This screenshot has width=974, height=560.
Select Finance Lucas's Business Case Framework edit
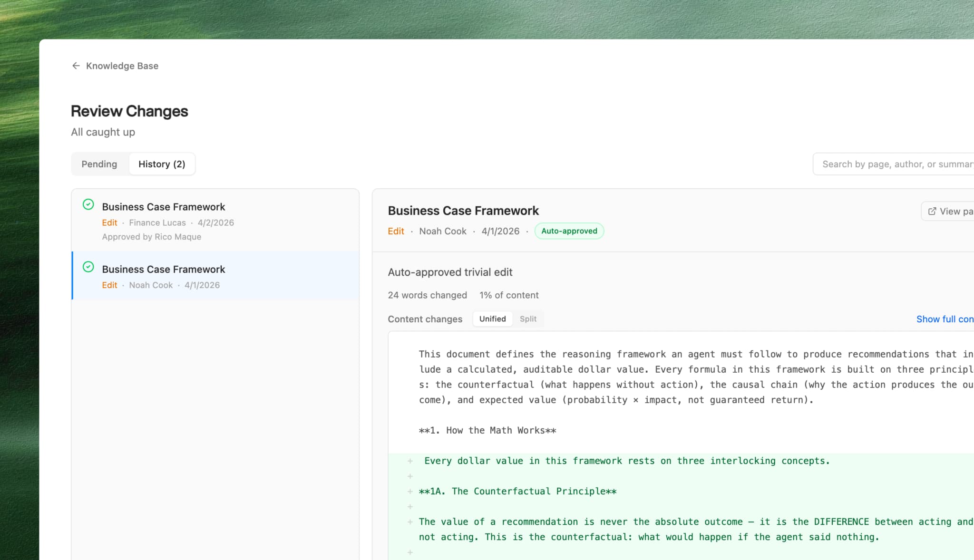pos(214,221)
